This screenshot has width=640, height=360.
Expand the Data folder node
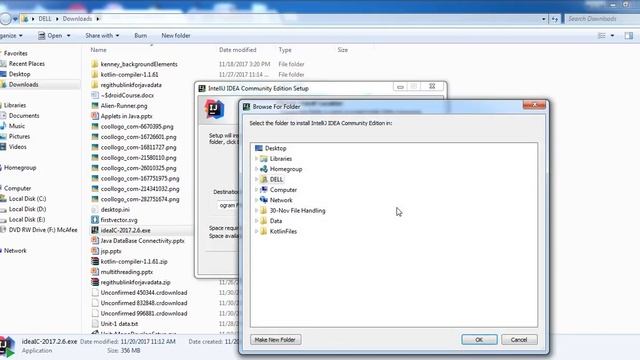tap(256, 221)
